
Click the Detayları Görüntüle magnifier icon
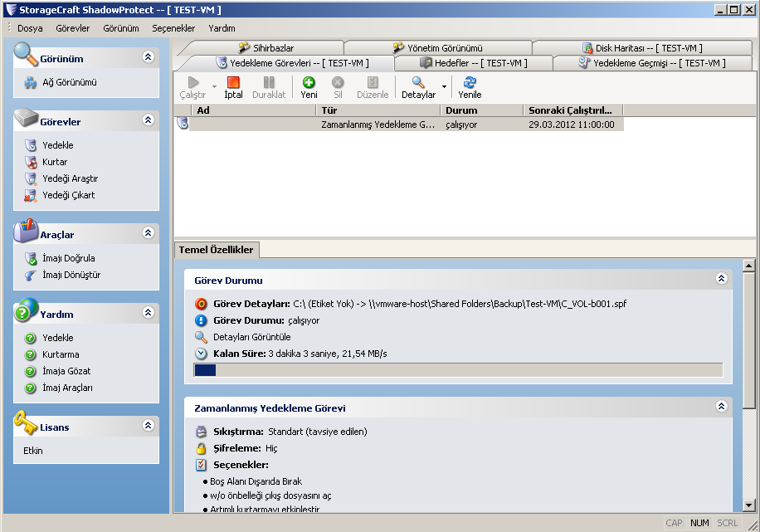[x=201, y=337]
